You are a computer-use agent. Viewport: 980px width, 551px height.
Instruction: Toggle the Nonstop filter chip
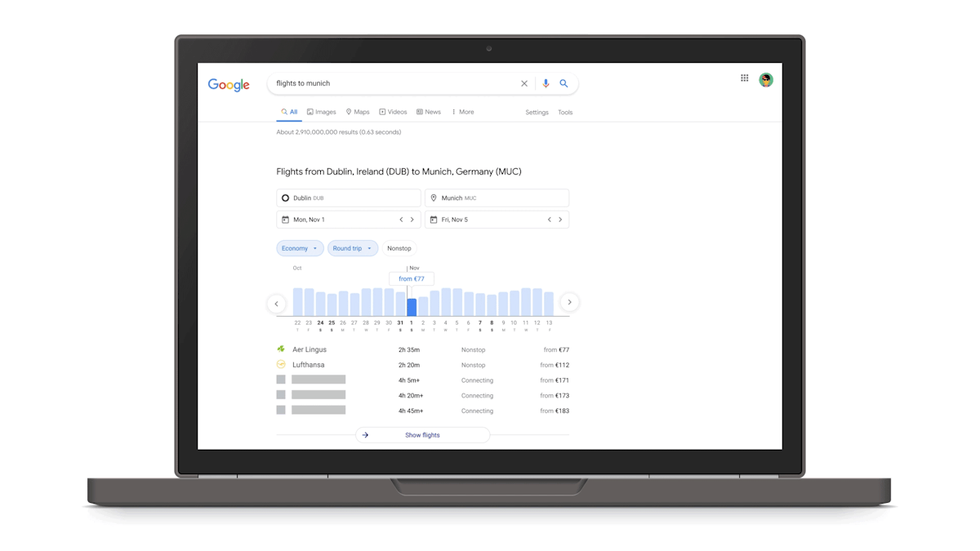399,248
